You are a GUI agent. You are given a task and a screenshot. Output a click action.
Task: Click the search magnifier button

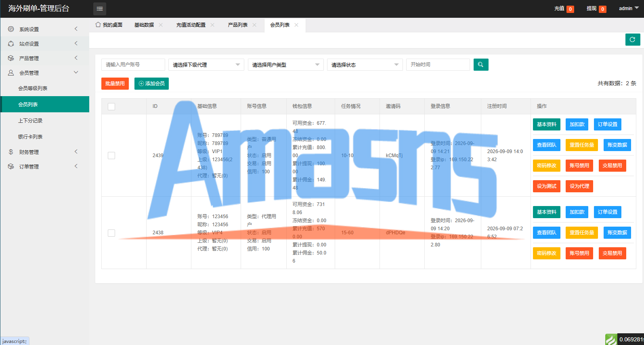click(480, 65)
